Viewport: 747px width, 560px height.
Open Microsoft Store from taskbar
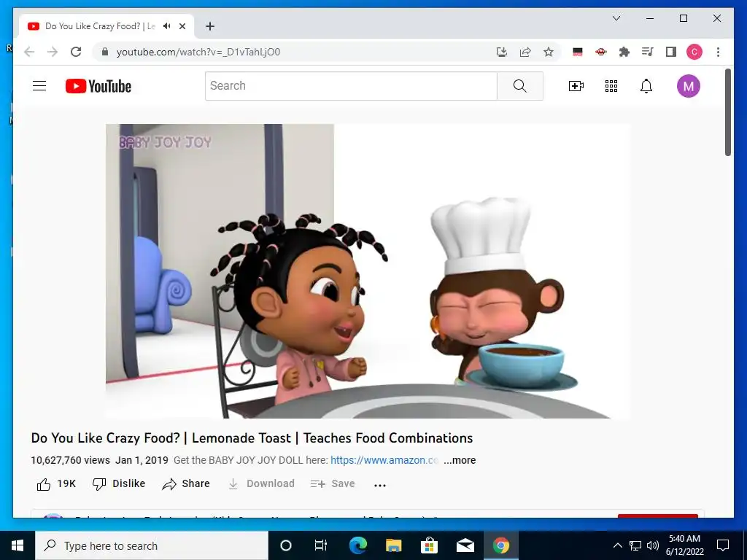click(x=429, y=545)
